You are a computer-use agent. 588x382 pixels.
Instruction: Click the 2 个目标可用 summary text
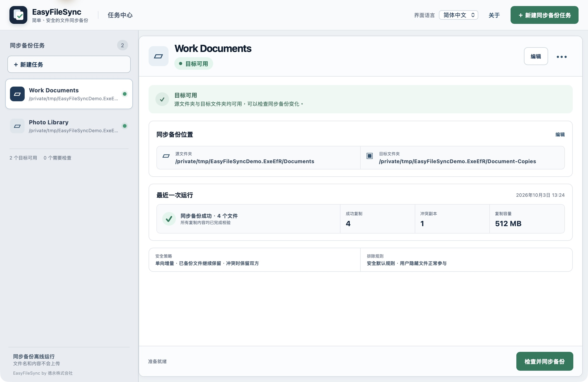tap(23, 158)
